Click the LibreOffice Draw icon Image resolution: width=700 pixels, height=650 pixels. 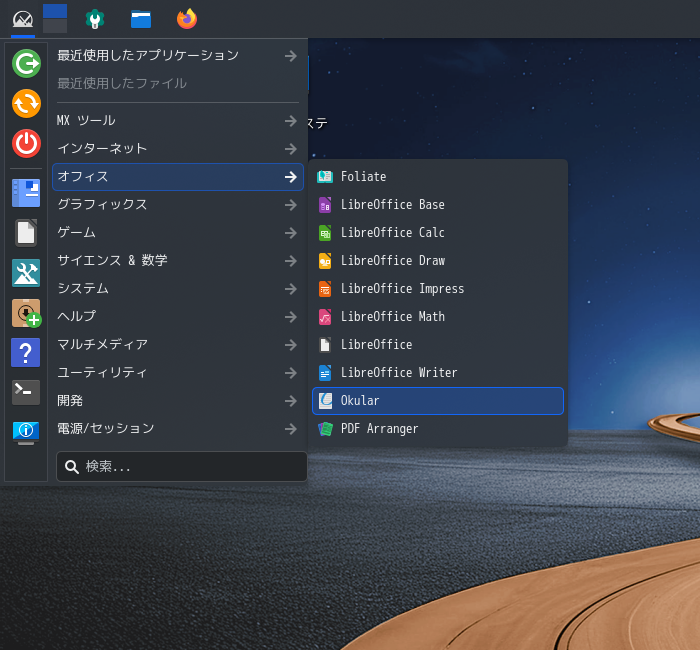click(x=325, y=261)
